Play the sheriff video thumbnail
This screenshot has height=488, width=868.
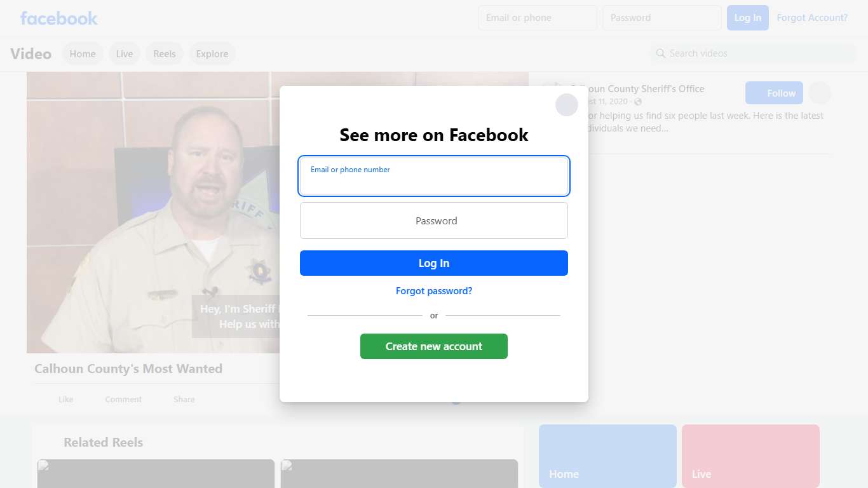coord(153,213)
